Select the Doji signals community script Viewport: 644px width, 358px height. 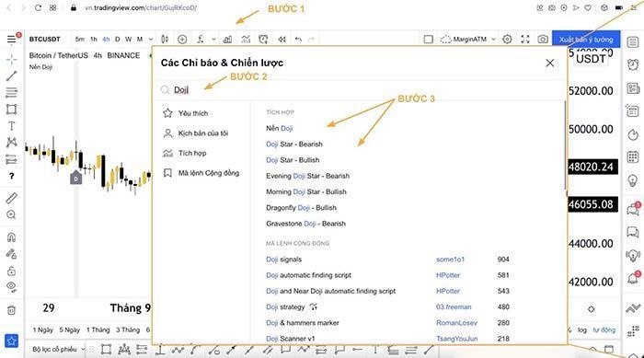point(283,260)
